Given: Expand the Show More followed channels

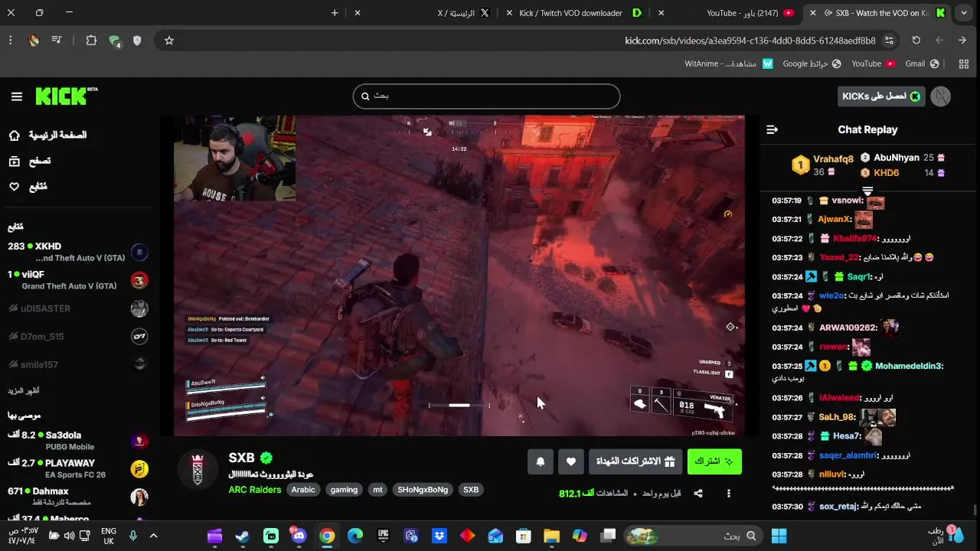Looking at the screenshot, I should (x=24, y=391).
